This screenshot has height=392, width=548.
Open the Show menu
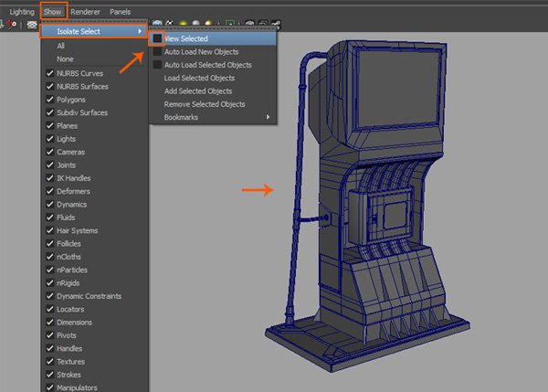click(x=52, y=12)
